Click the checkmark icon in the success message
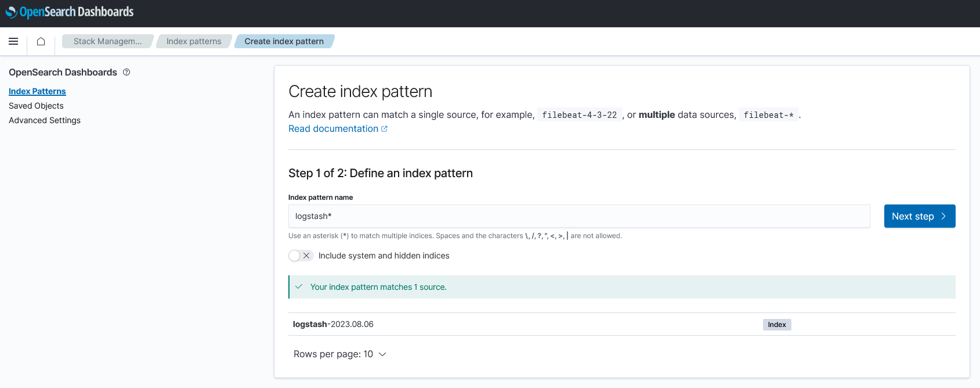The image size is (980, 388). pos(299,287)
